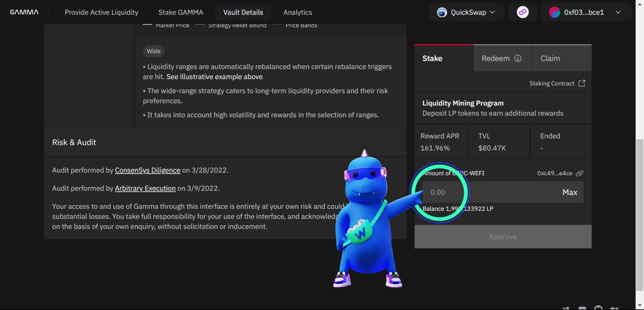This screenshot has width=644, height=310.
Task: Open the Analytics page
Action: 297,12
